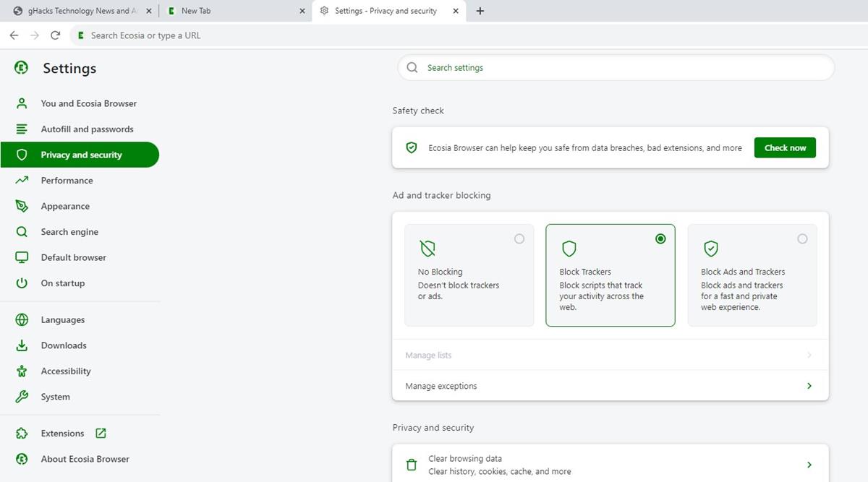Click the Search settings input field
Screen dimensions: 868x482
pyautogui.click(x=615, y=68)
